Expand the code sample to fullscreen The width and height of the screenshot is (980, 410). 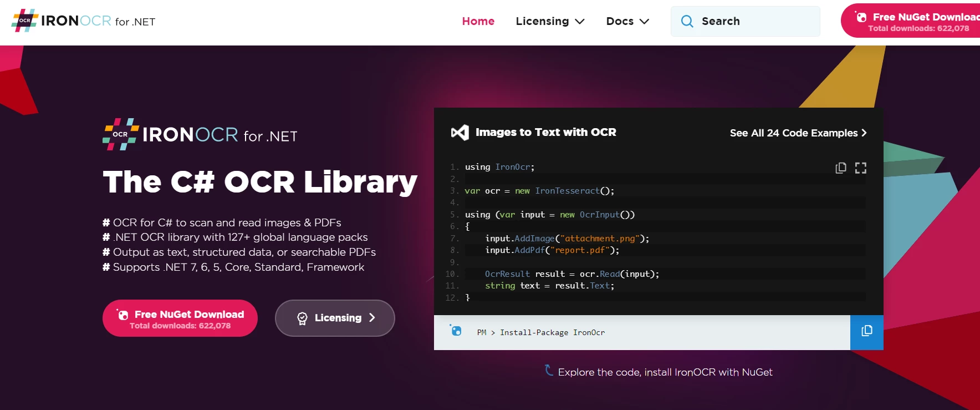(x=861, y=168)
